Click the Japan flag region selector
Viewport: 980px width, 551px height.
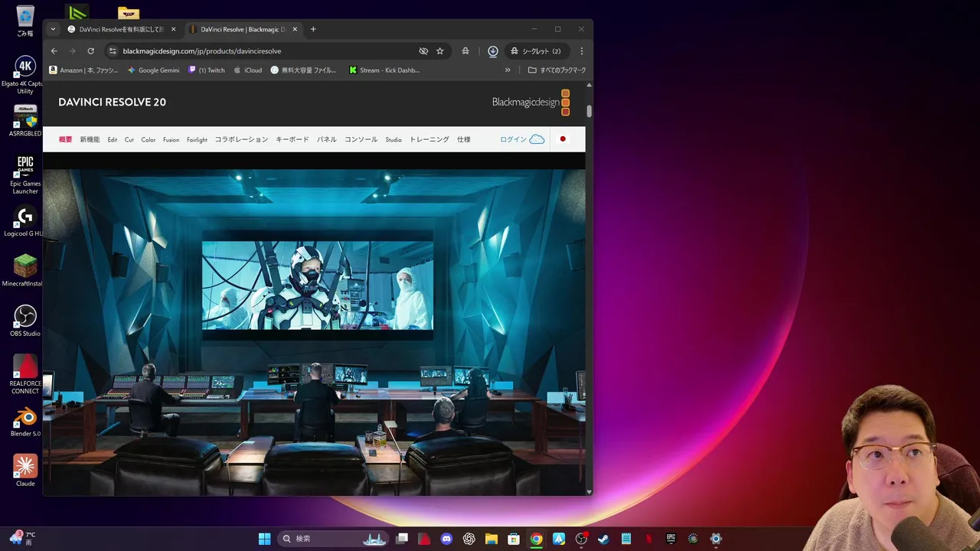click(x=563, y=139)
